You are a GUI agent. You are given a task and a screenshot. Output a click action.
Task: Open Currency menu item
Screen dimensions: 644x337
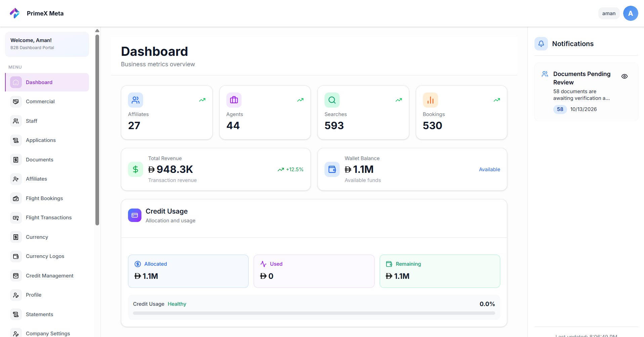click(47, 237)
